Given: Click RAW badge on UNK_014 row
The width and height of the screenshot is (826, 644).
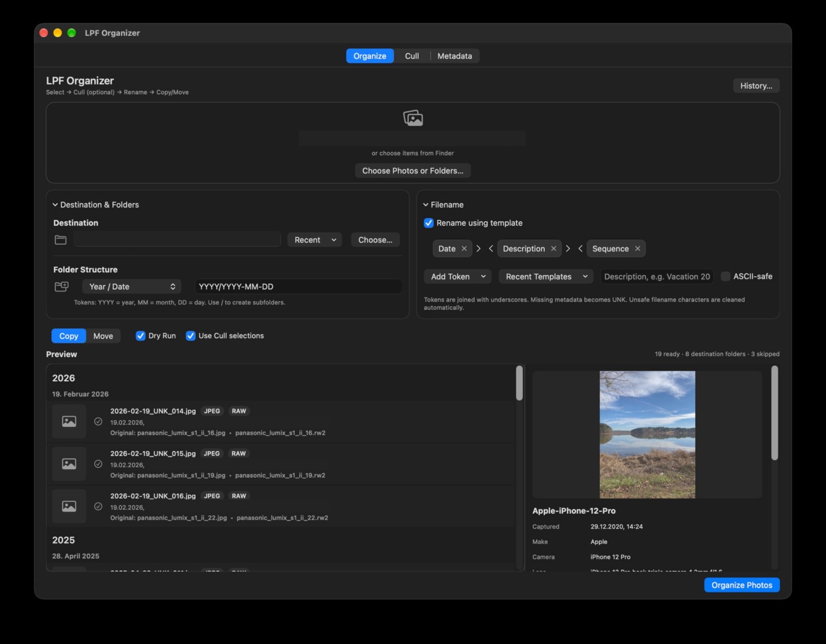Looking at the screenshot, I should [239, 411].
